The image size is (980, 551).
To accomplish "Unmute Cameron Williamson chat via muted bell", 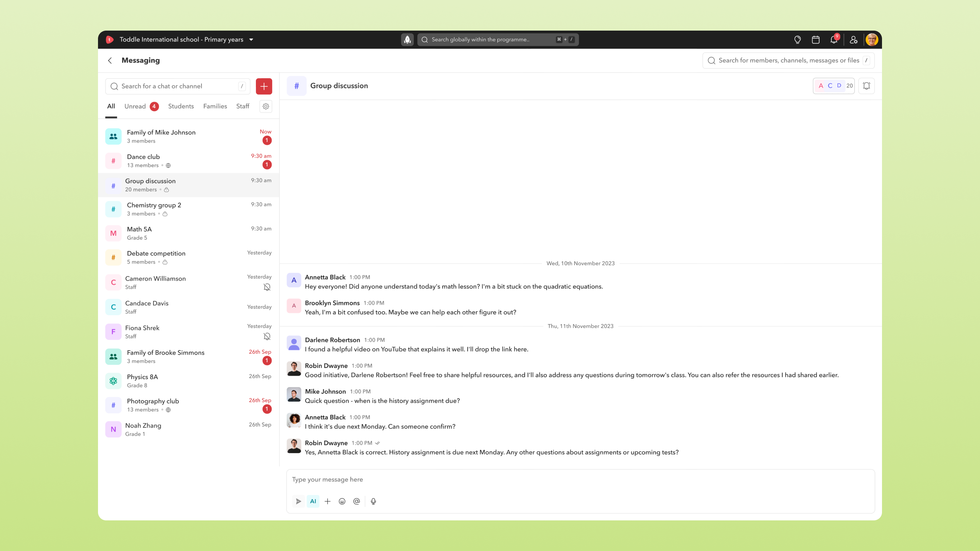I will click(x=267, y=287).
